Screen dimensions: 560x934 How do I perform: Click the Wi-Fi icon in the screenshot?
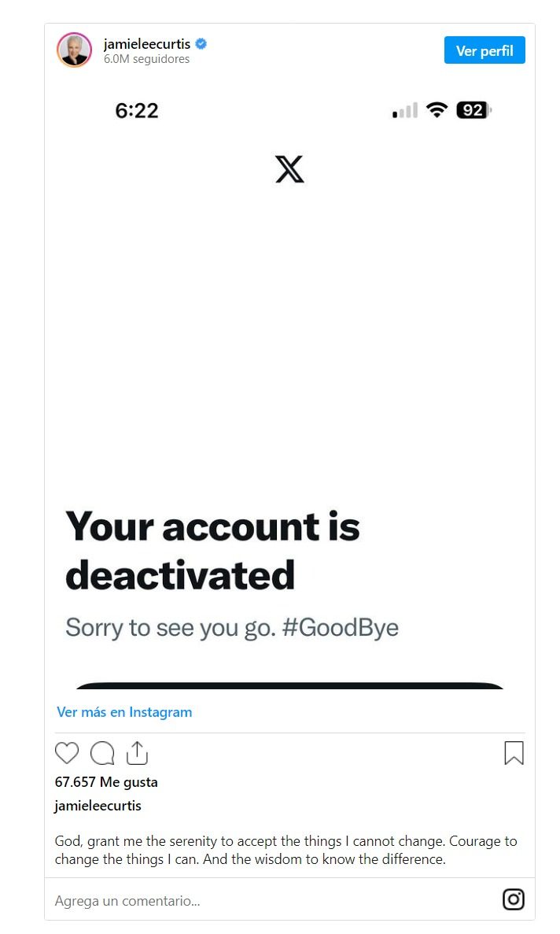(437, 110)
